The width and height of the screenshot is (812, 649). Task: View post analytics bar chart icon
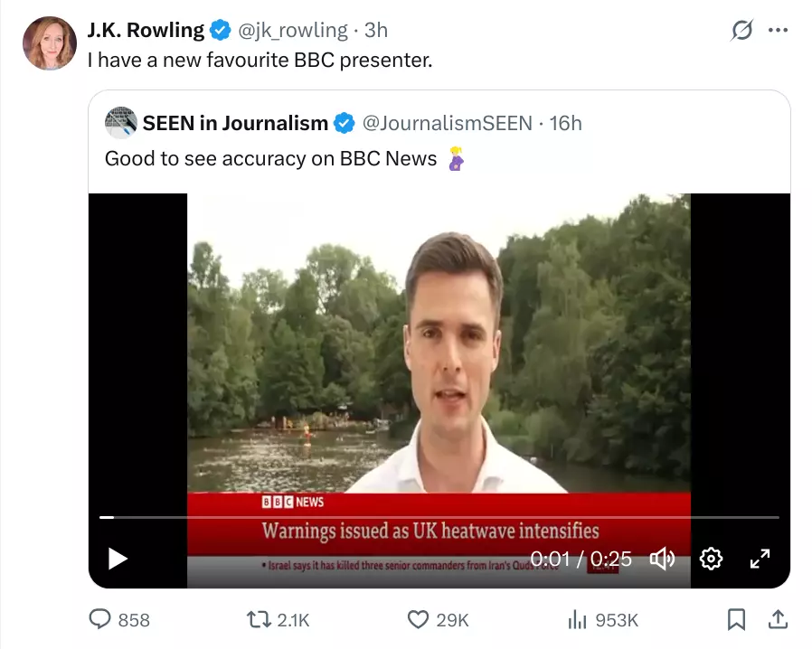(578, 619)
